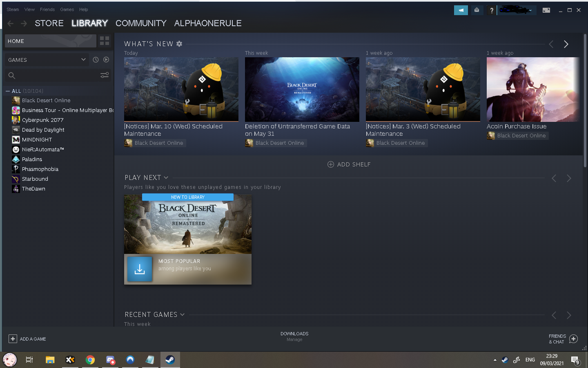The height and width of the screenshot is (368, 588).
Task: Open the announcements megaphone icon
Action: (461, 10)
